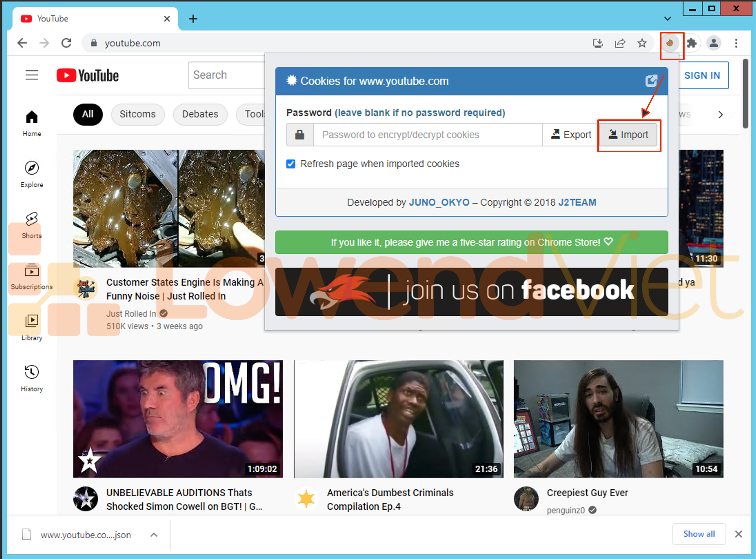Bookmark this page with the star icon
Viewport: 756px width, 559px height.
pos(642,43)
